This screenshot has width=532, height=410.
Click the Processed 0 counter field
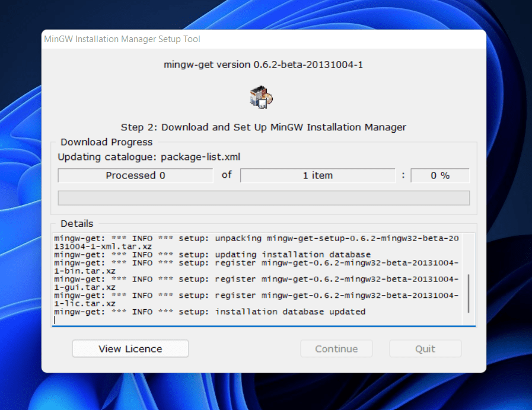pos(135,175)
